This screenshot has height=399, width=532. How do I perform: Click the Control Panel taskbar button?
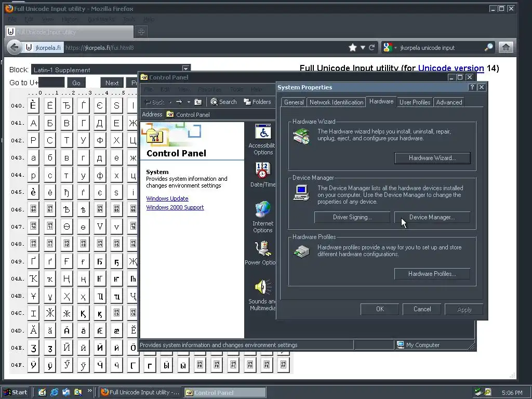click(225, 392)
